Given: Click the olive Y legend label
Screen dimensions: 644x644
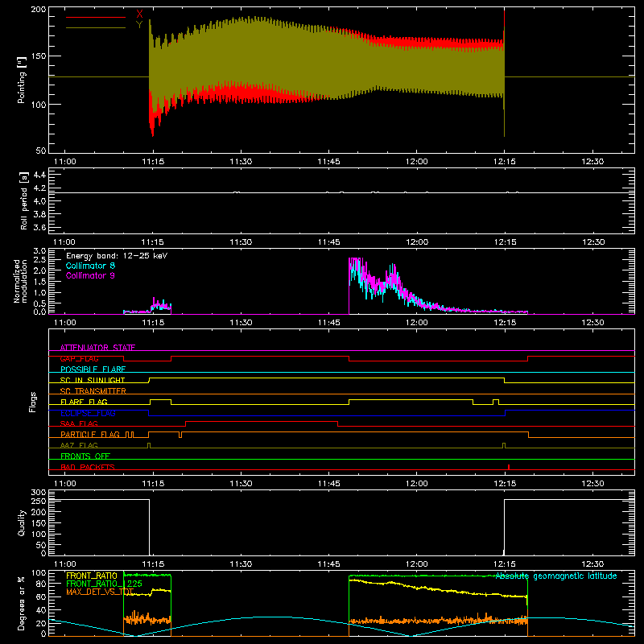Looking at the screenshot, I should click(x=139, y=25).
